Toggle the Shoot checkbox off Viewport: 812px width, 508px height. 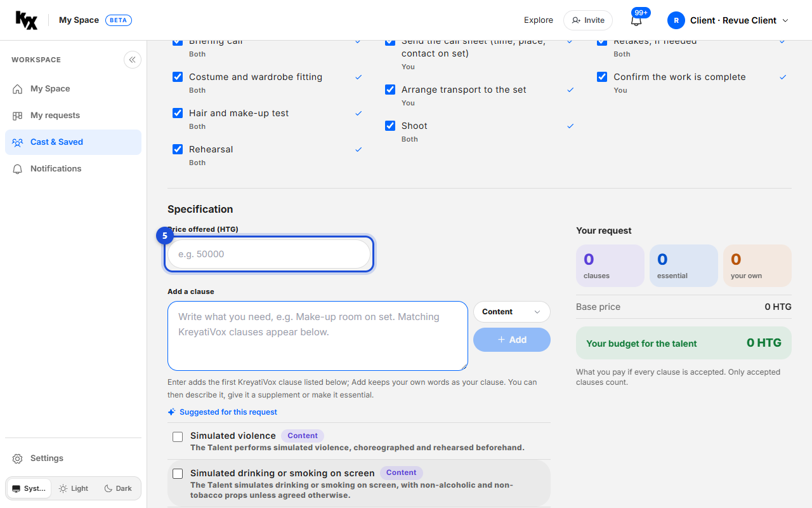[x=390, y=126]
